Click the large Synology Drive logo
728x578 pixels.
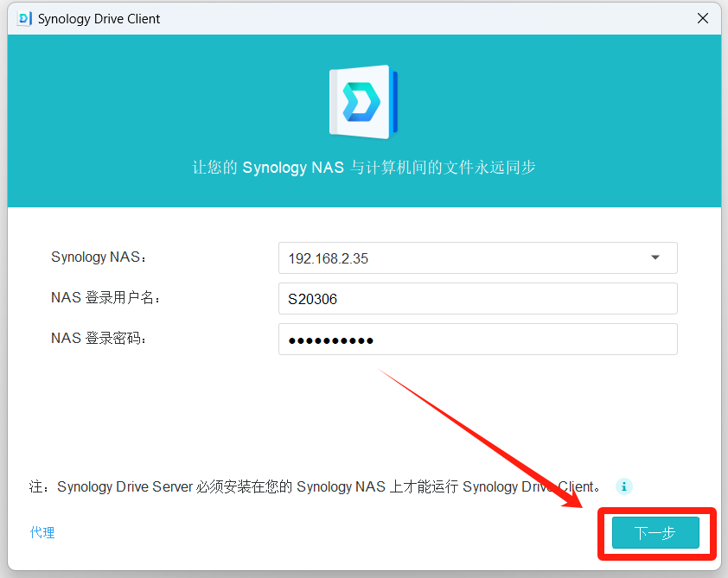tap(363, 102)
